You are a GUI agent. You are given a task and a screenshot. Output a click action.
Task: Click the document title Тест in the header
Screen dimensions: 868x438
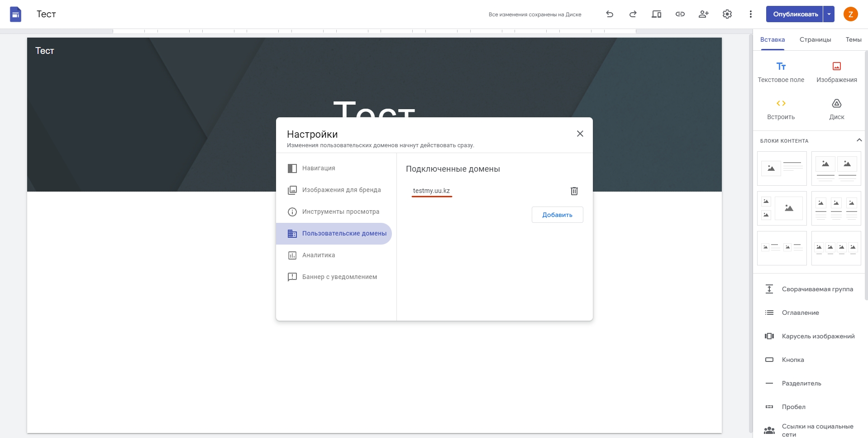coord(46,14)
